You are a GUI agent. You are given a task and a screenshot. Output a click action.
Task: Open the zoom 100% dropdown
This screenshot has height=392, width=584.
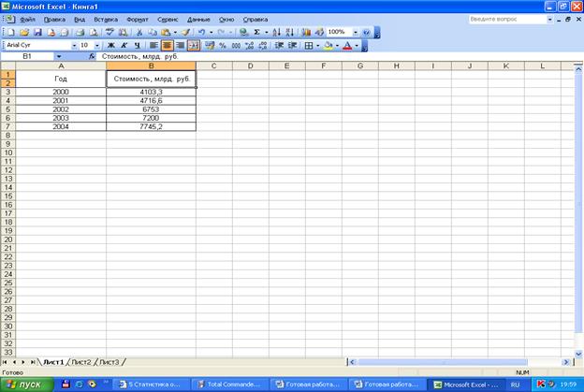(355, 33)
